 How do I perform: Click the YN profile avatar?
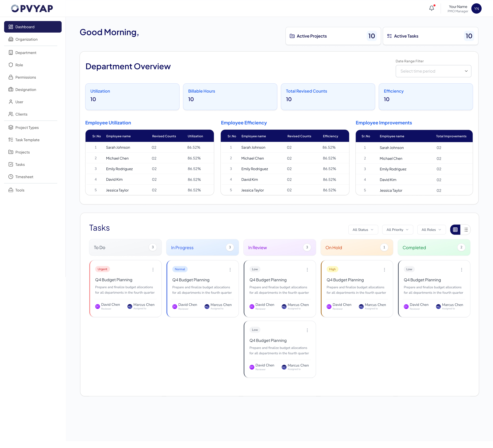476,8
